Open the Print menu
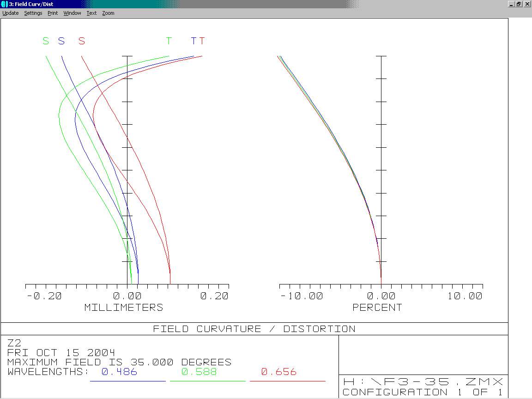532x399 pixels. tap(53, 13)
